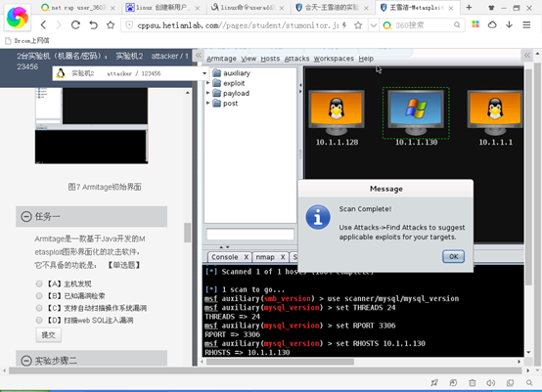This screenshot has height=392, width=542.
Task: Click the status bar pin icon
Action: click(434, 382)
